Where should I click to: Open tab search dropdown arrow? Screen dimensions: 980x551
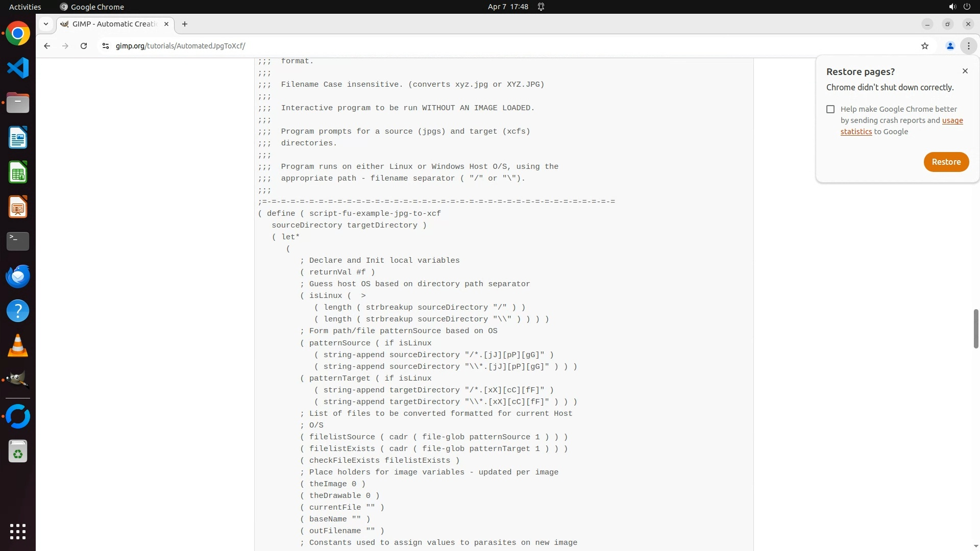pos(46,24)
